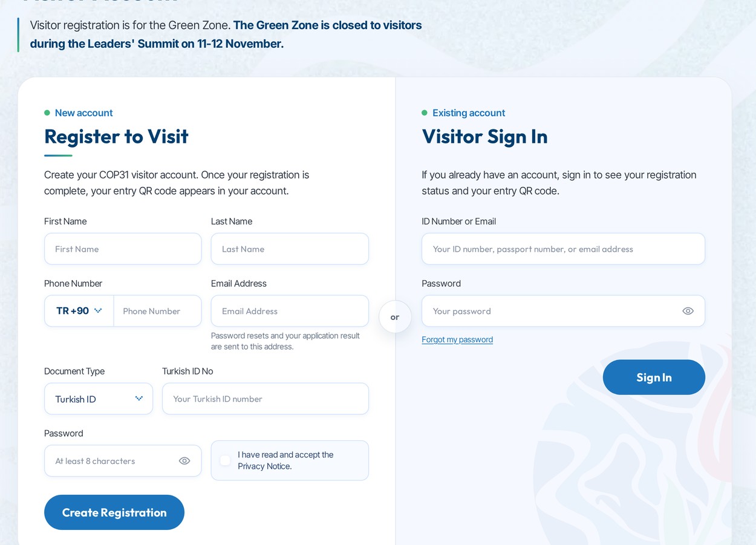Viewport: 756px width, 545px height.
Task: Click the Your password sign-in field
Action: tap(563, 311)
